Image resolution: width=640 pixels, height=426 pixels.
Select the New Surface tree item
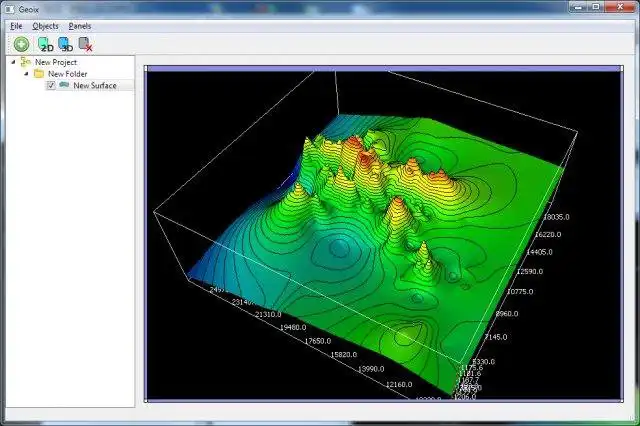95,85
